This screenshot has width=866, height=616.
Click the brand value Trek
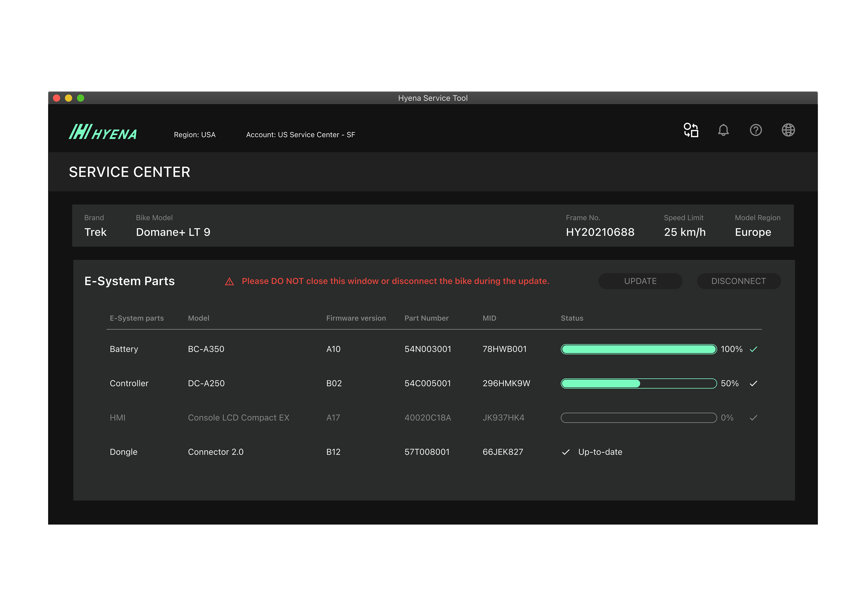pyautogui.click(x=96, y=232)
